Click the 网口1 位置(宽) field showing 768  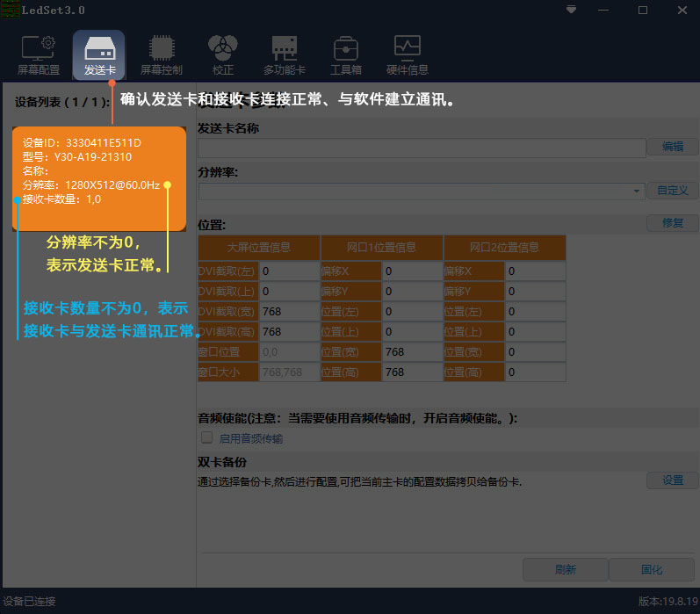click(x=412, y=352)
